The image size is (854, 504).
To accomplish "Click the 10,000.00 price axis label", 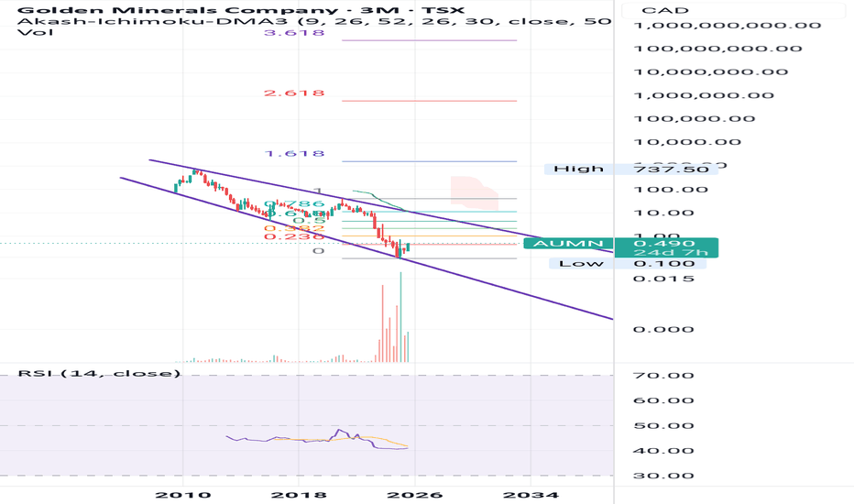I will click(687, 142).
